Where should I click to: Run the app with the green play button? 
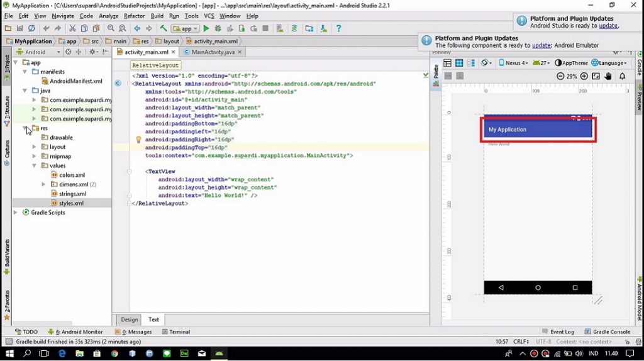(x=206, y=28)
